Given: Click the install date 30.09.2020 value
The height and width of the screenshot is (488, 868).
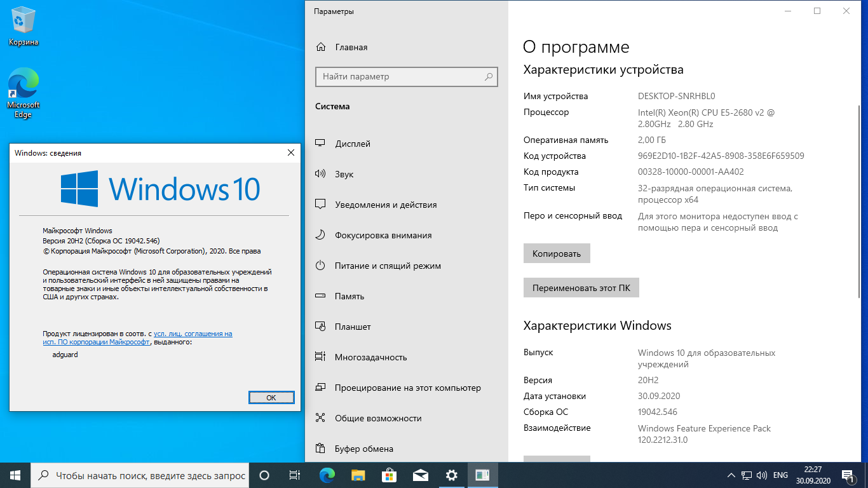Looking at the screenshot, I should coord(659,396).
